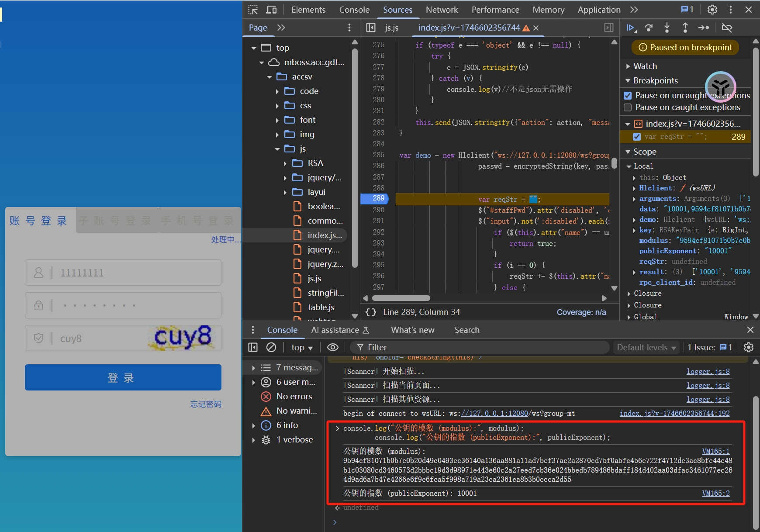Click the color swatch on line 289
Image resolution: width=760 pixels, height=532 pixels.
(533, 199)
